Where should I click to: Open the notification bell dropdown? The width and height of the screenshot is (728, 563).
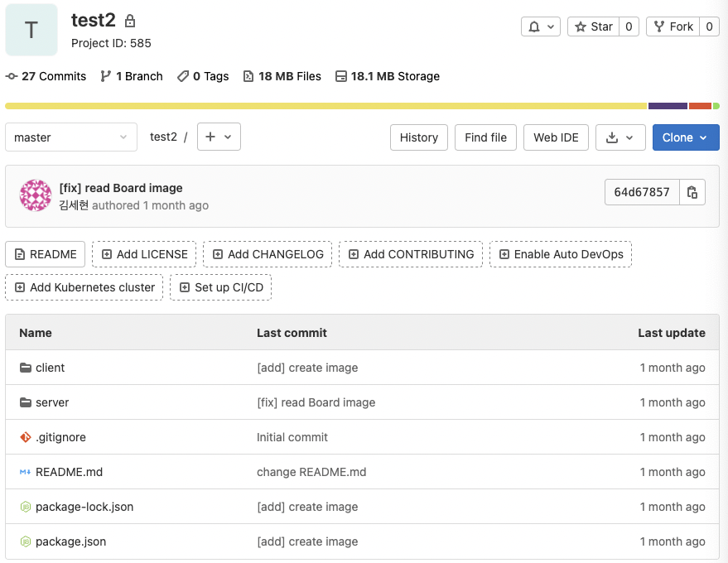(541, 27)
